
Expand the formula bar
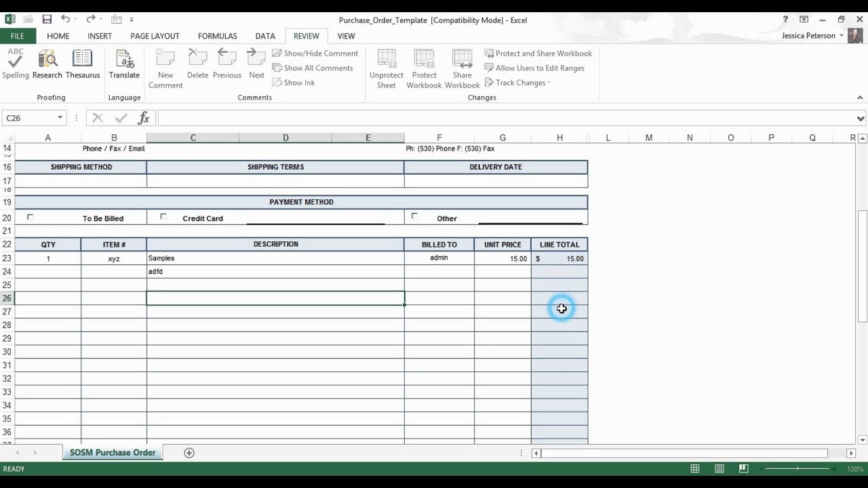click(x=860, y=119)
